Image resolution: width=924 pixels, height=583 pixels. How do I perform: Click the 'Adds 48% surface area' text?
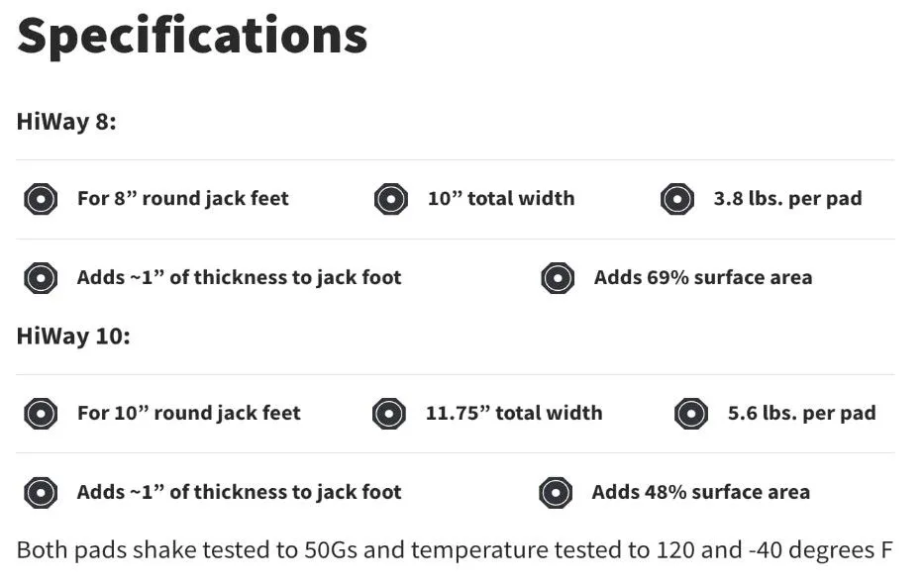[700, 492]
